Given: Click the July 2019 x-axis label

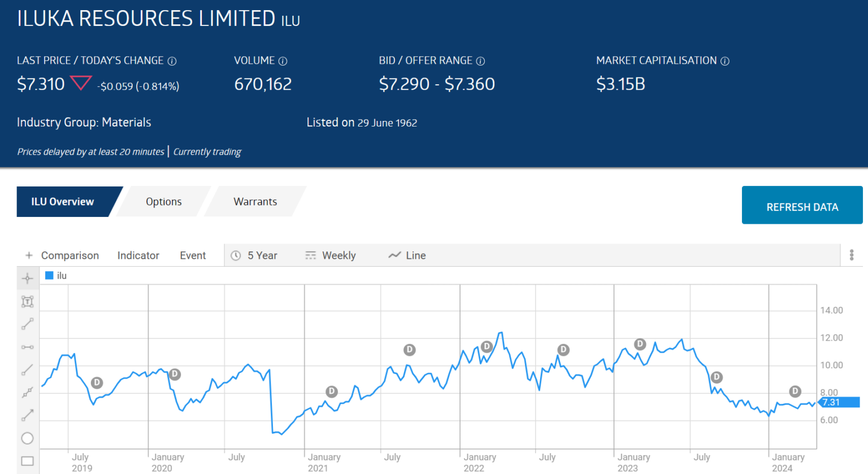Looking at the screenshot, I should click(81, 463).
